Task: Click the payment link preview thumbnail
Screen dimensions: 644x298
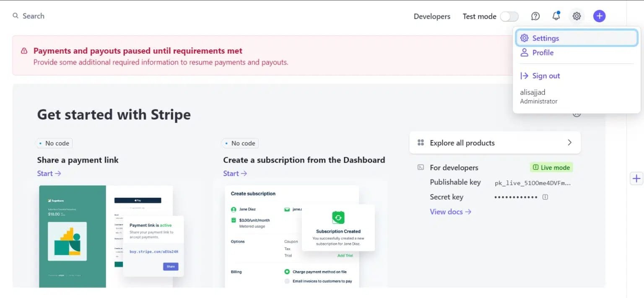Action: coord(111,236)
